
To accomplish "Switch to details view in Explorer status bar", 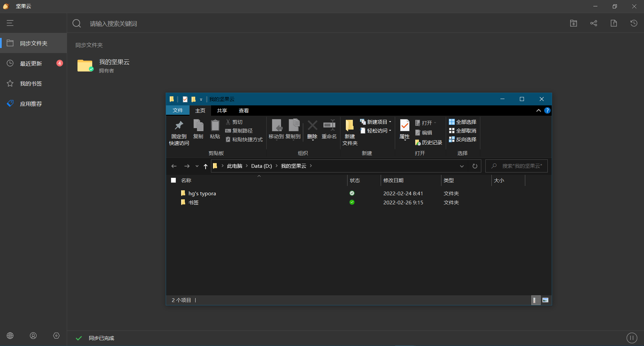I will (536, 300).
